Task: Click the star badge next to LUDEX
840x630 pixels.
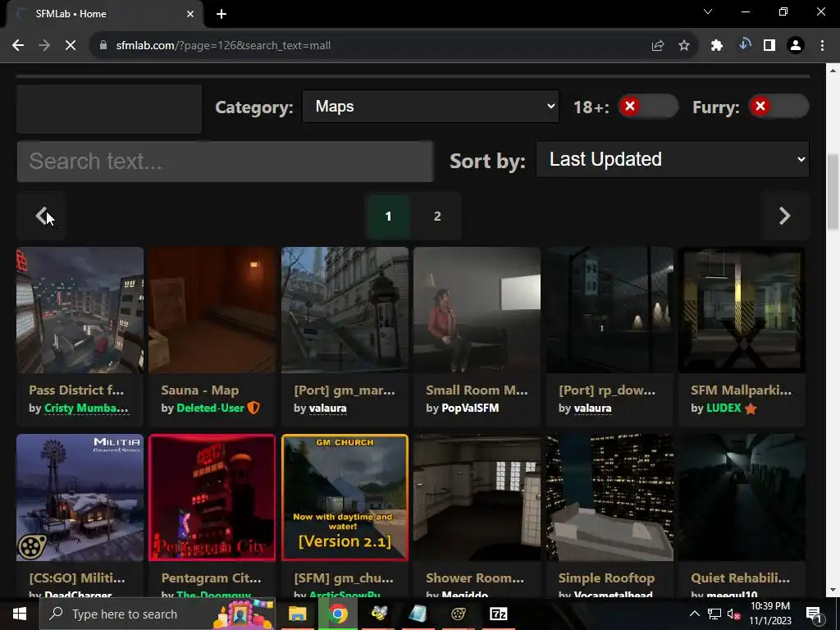Action: click(751, 409)
